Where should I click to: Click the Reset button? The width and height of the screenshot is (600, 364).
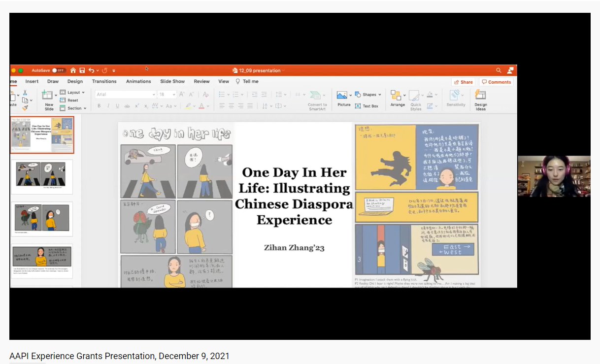(x=69, y=100)
